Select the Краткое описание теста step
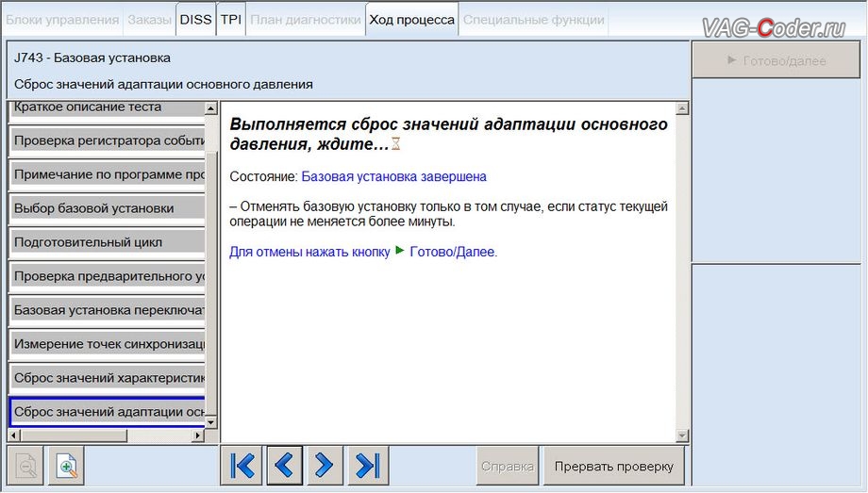Screen dimensions: 868x493 [108, 107]
